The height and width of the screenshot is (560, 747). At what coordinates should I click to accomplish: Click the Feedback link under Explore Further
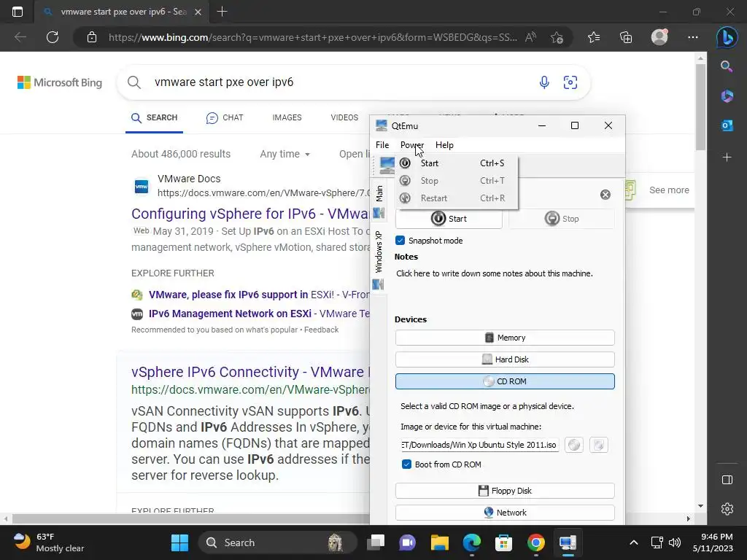pos(322,330)
